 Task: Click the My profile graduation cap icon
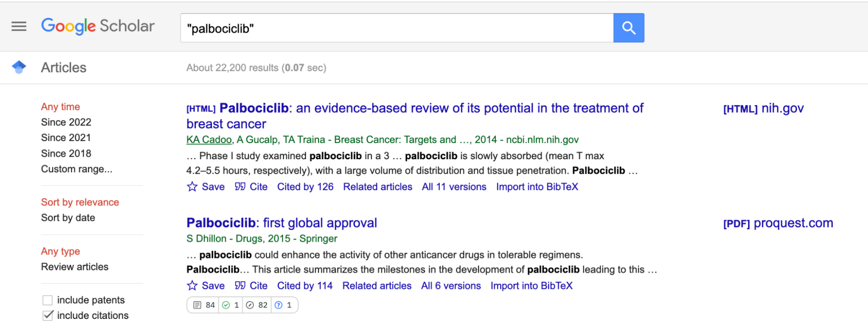pos(19,67)
